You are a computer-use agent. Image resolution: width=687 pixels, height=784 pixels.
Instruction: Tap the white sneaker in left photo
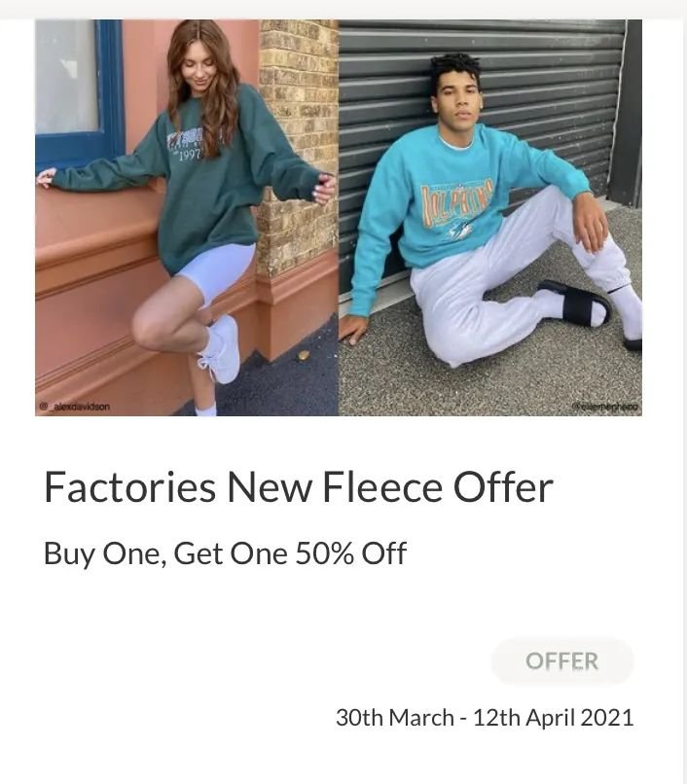(219, 350)
